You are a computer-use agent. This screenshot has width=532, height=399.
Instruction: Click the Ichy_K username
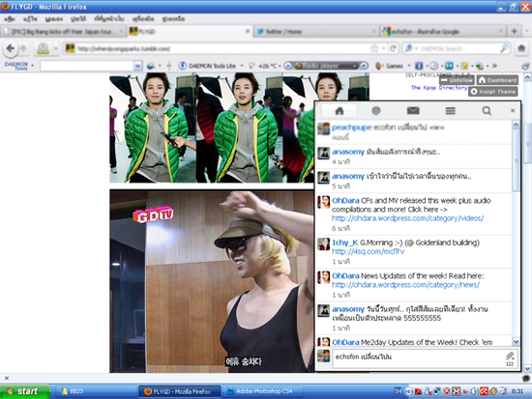tap(344, 242)
